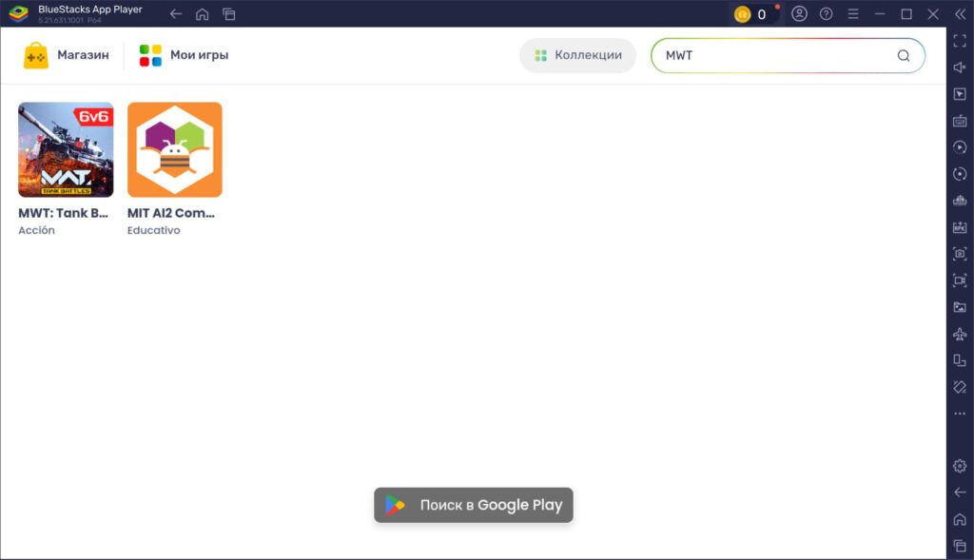This screenshot has width=974, height=560.
Task: Open the help question mark icon
Action: pos(826,14)
